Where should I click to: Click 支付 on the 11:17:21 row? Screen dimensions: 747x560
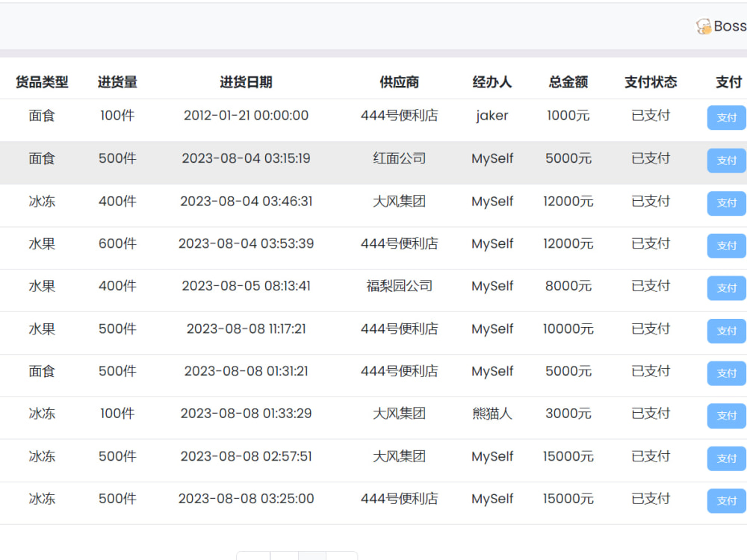727,331
